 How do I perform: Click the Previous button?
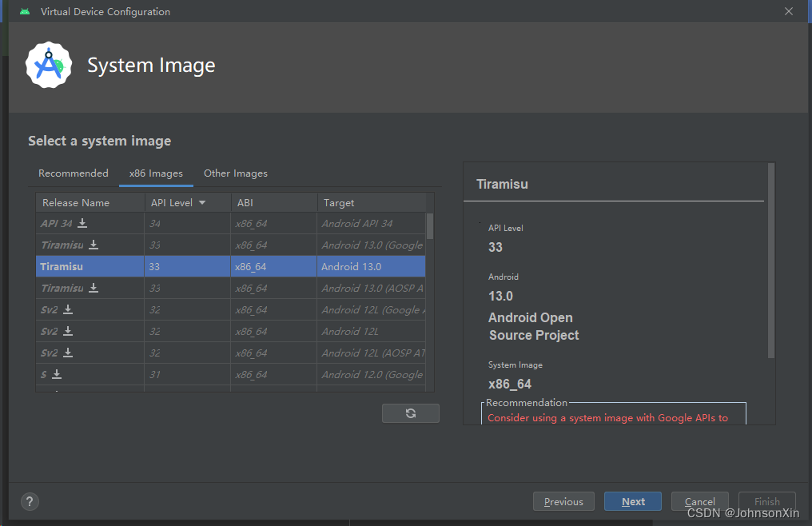563,501
